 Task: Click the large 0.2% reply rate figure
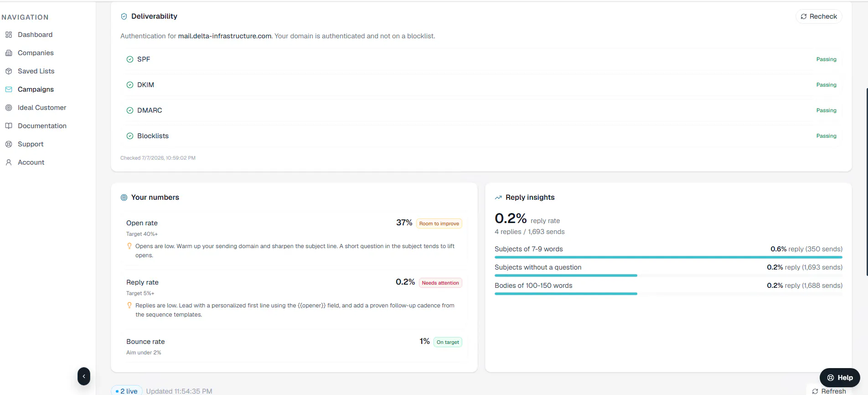pos(511,218)
